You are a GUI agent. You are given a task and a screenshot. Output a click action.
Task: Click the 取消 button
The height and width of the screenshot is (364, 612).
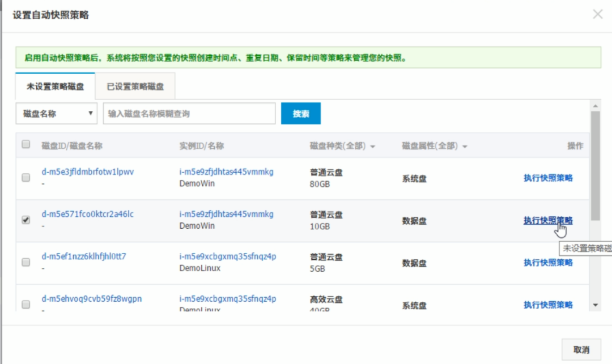click(x=581, y=349)
